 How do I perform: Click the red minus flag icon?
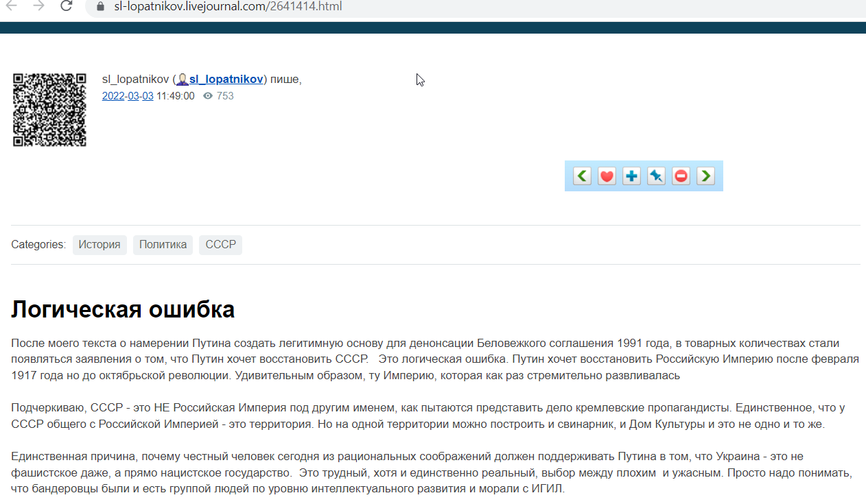click(681, 176)
